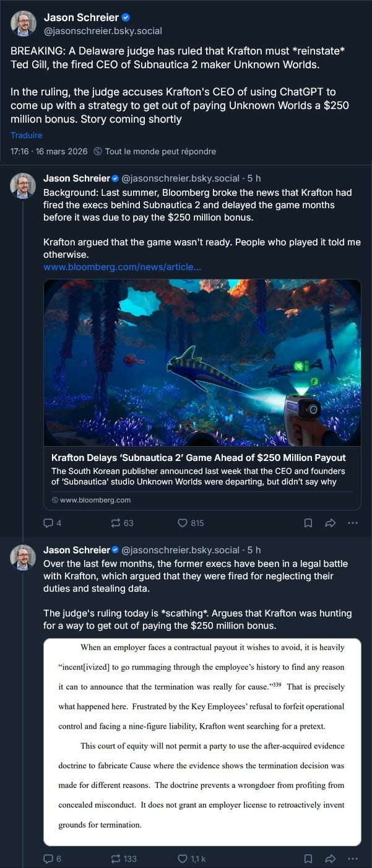Bookmark the Bloomberg background post
372x868 pixels.
(308, 523)
